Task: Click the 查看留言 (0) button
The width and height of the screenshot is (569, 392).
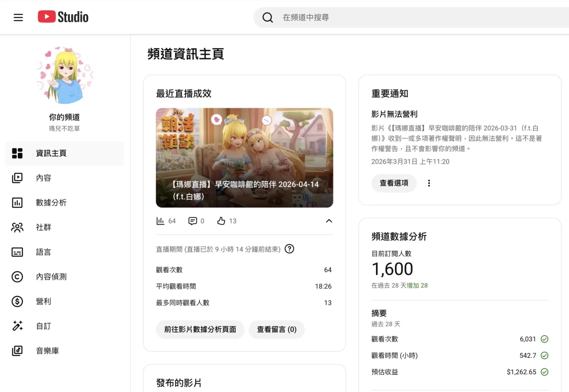Action: (277, 329)
